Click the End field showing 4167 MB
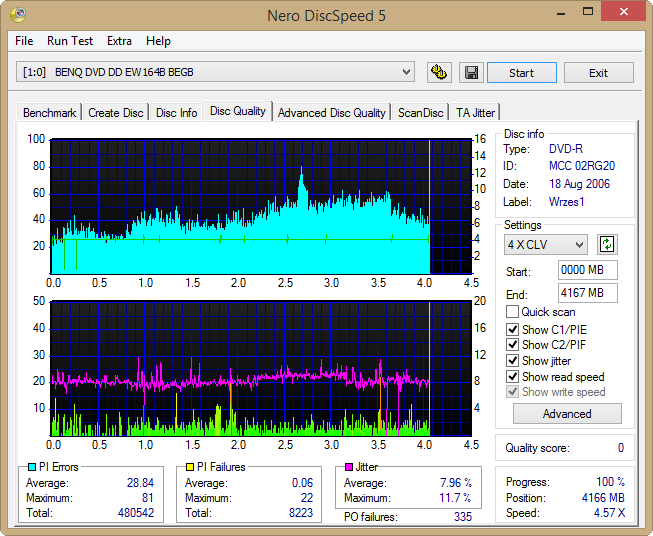The width and height of the screenshot is (653, 536). 588,293
